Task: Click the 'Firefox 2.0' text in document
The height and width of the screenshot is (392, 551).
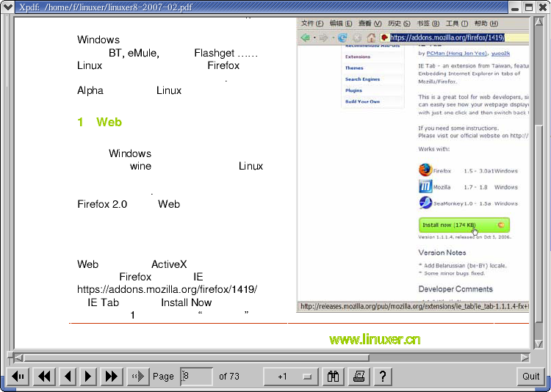Action: click(x=102, y=204)
